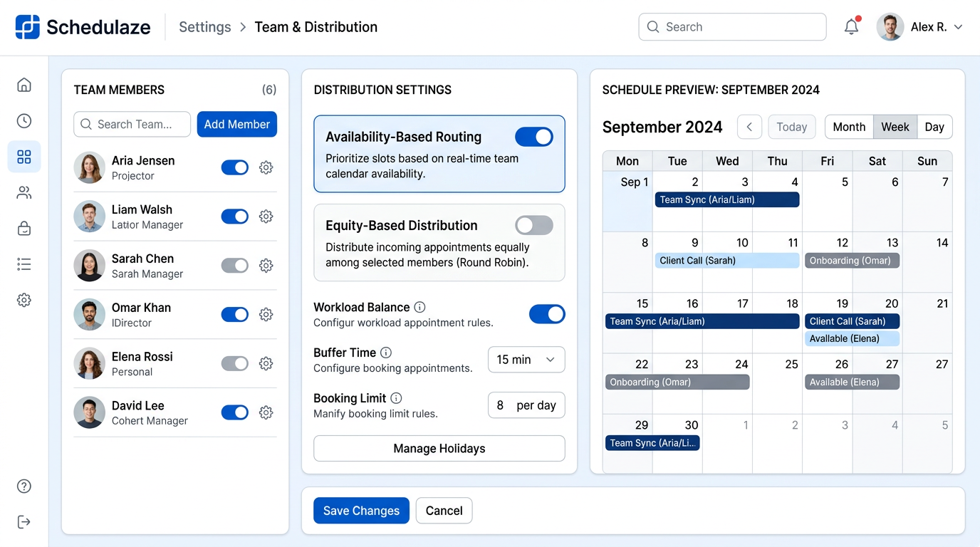Switch calendar to Month view
Screen dimensions: 980x547
click(x=849, y=127)
